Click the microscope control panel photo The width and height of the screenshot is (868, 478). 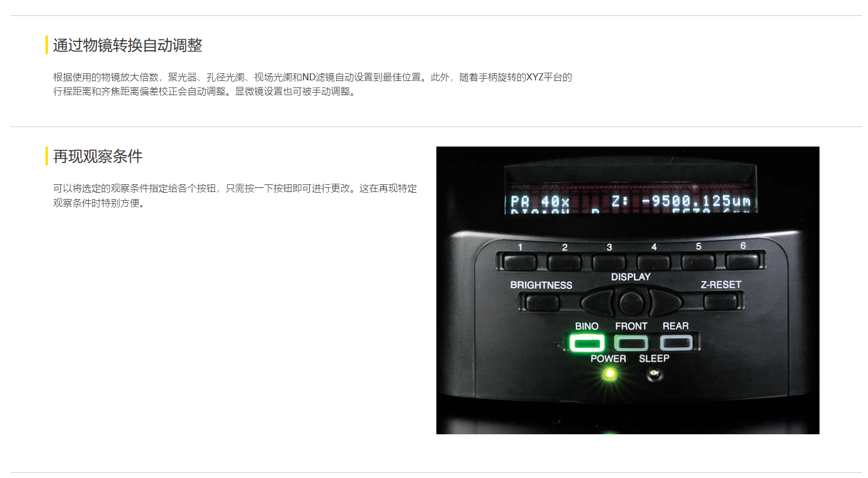[628, 290]
